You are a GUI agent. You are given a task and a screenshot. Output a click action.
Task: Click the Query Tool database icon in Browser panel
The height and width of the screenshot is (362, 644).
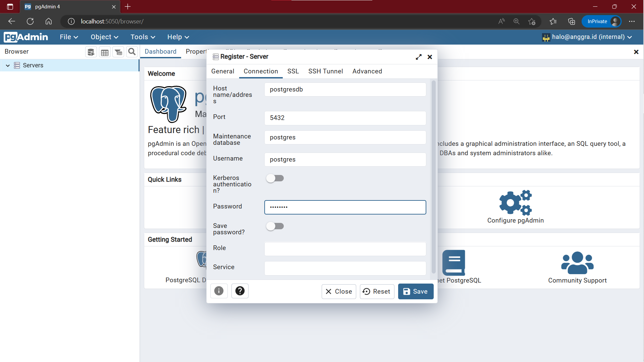[x=91, y=52]
